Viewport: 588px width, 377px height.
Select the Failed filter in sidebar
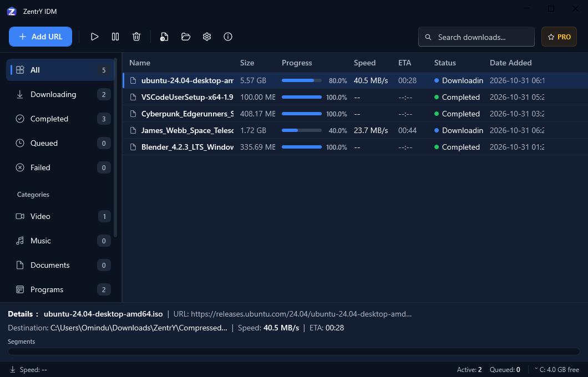60,167
